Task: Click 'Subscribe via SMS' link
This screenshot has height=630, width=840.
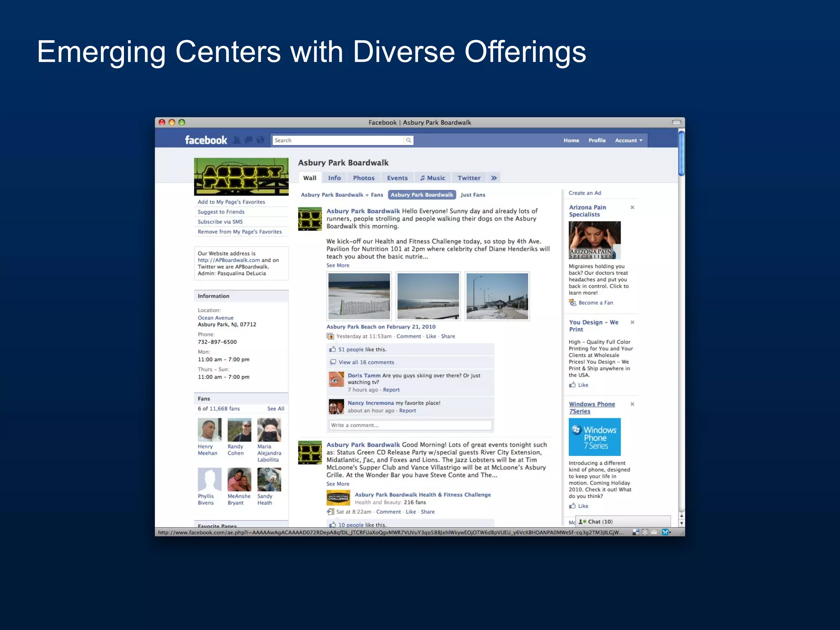Action: [220, 221]
